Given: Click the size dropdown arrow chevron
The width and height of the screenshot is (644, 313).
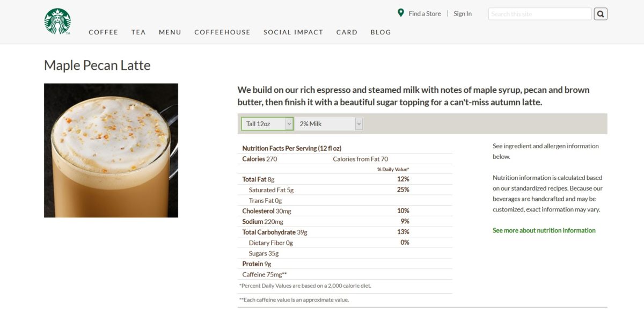Looking at the screenshot, I should coord(289,124).
